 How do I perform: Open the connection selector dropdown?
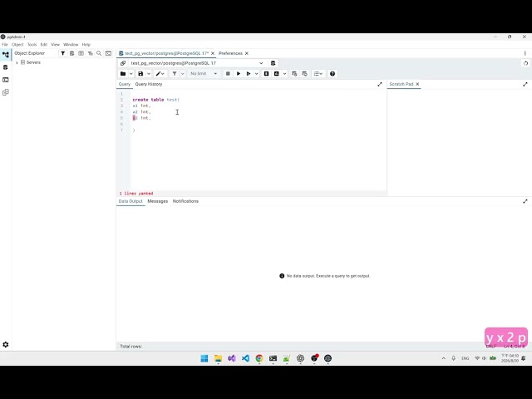(x=261, y=63)
